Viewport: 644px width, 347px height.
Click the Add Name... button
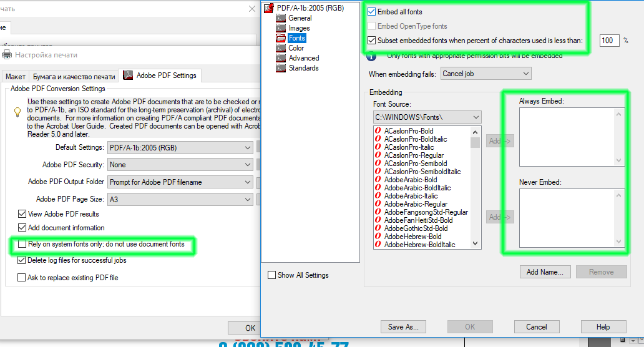click(545, 272)
